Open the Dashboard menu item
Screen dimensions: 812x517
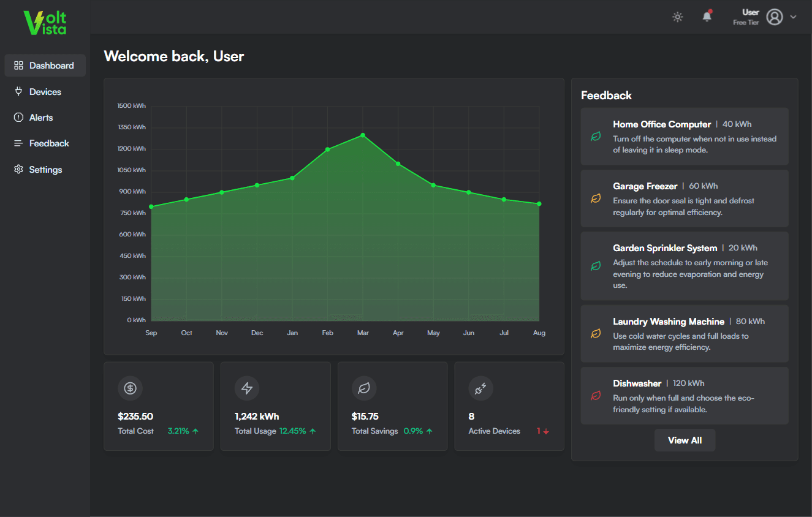(x=45, y=66)
